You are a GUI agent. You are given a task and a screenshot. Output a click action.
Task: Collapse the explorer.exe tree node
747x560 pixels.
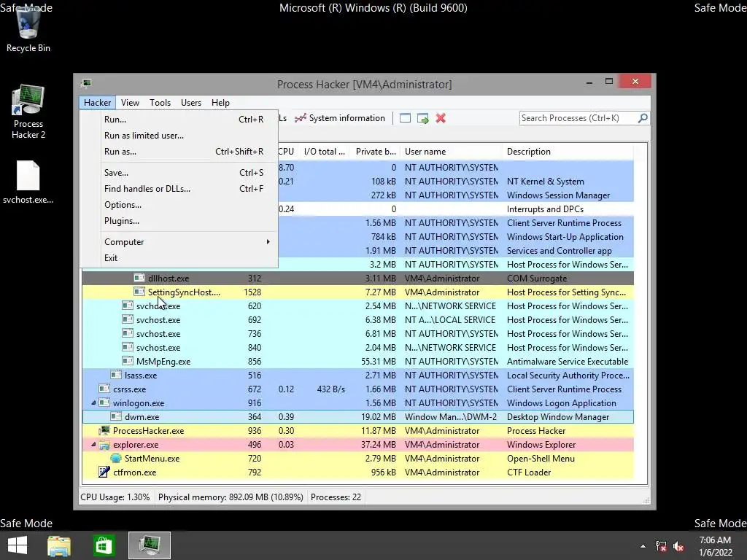[93, 445]
